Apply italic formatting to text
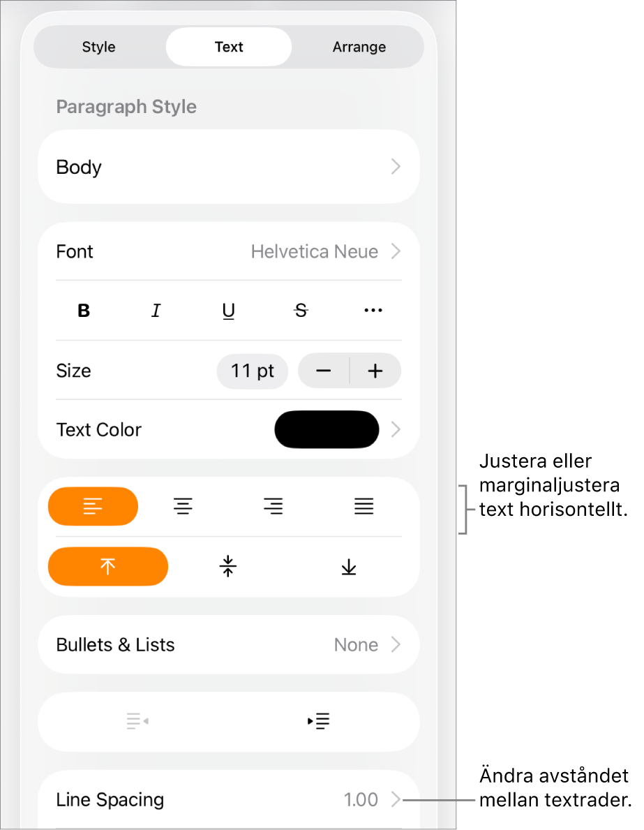Screen dimensions: 644x830 [x=156, y=311]
